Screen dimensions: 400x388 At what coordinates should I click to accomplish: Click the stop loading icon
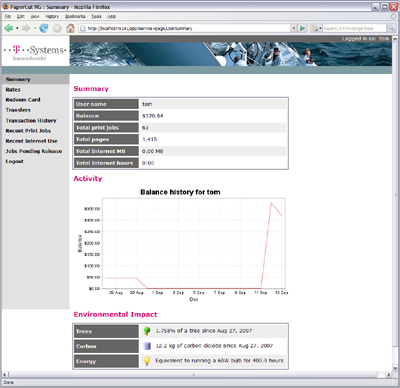(57, 28)
